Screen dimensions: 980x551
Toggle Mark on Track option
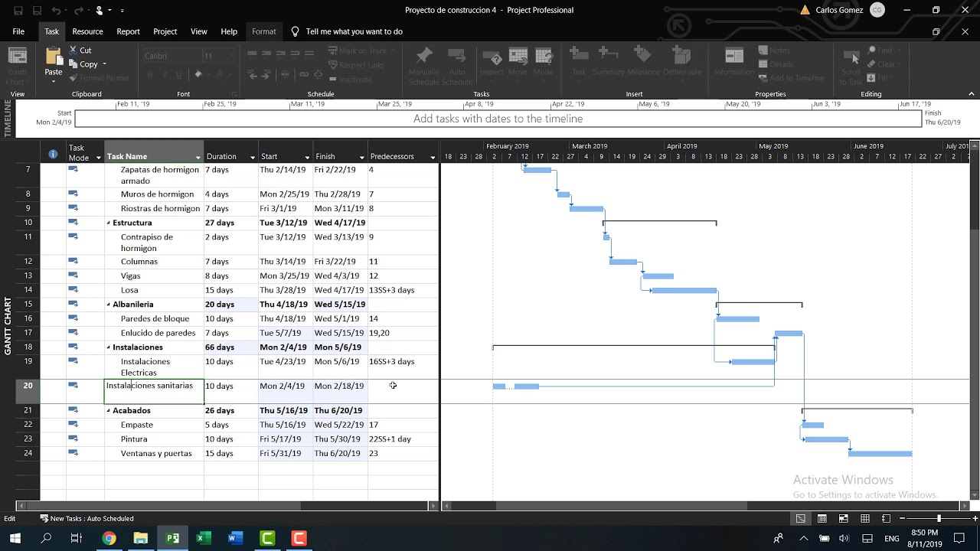[x=358, y=51]
